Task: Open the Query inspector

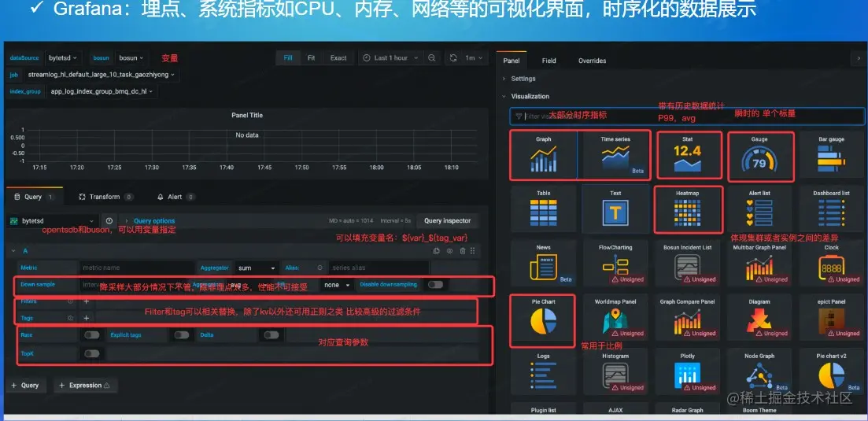Action: point(447,221)
